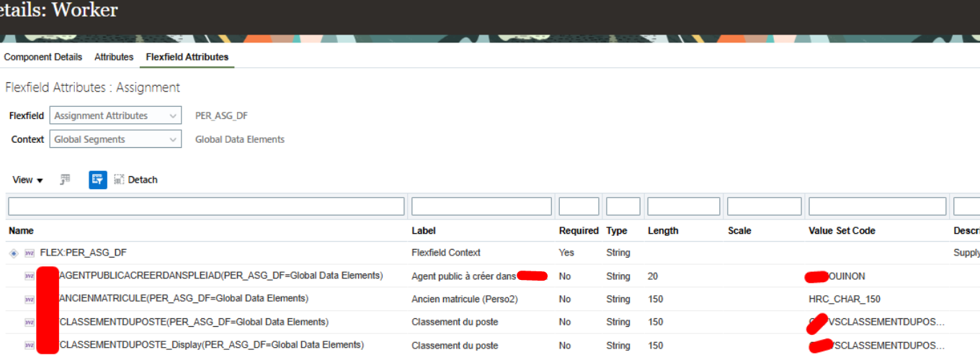Open the Flexfield dropdown showing Assignment Attributes
This screenshot has width=980, height=355.
pyautogui.click(x=115, y=115)
